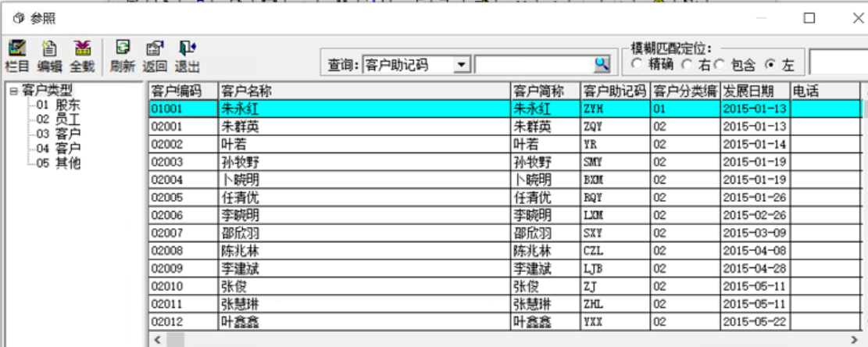Select customer code cell 01001

click(184, 109)
